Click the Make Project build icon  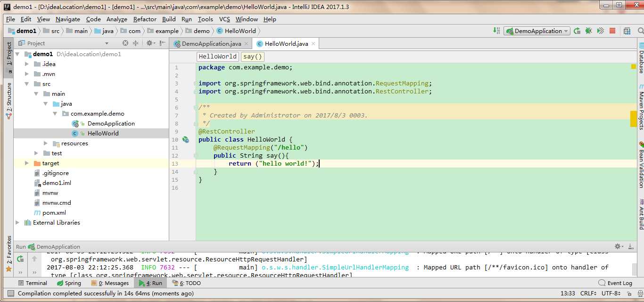coord(496,31)
